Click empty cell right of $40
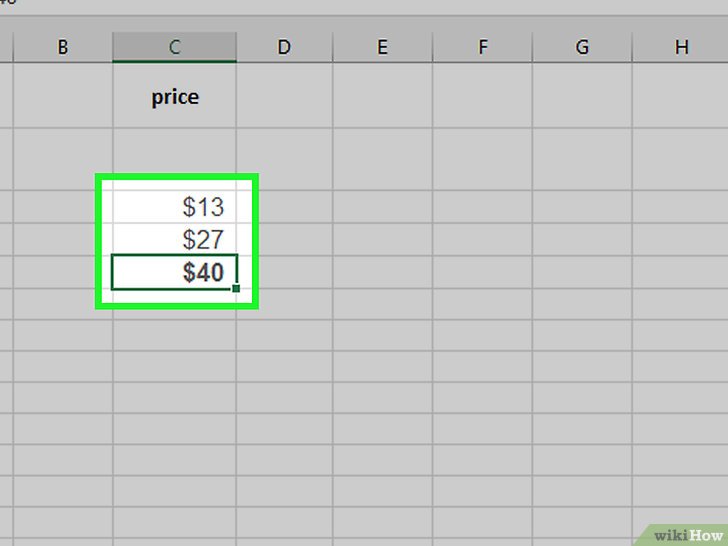 coord(285,272)
